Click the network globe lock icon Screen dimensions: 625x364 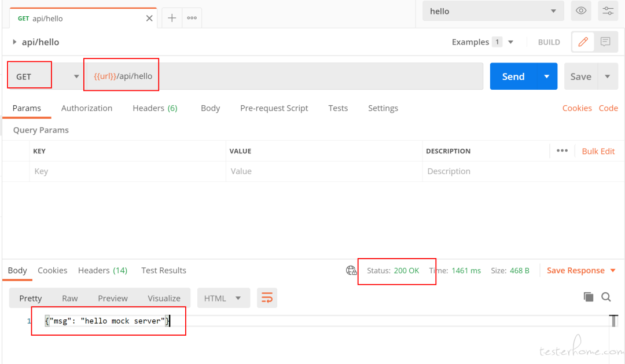point(351,270)
